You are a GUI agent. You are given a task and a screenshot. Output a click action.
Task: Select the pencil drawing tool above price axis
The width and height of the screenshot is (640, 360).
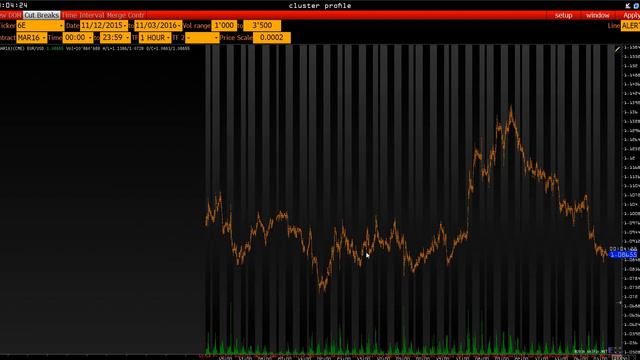pos(618,49)
